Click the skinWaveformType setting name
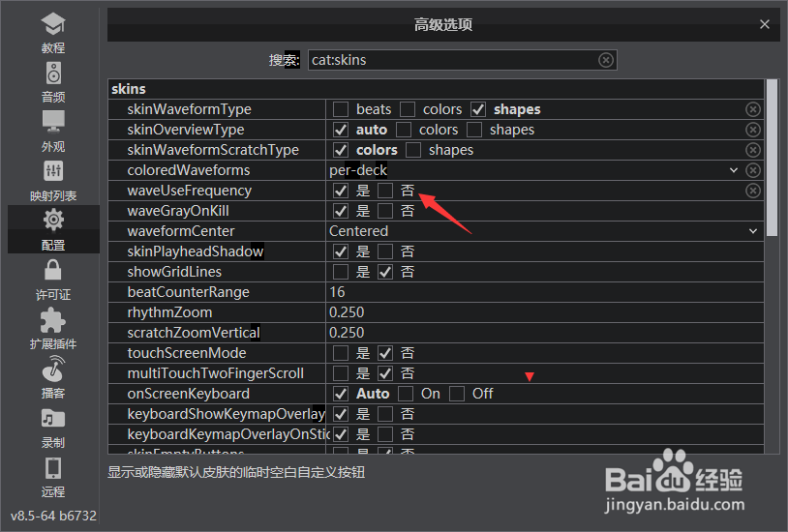The image size is (788, 532). coord(189,109)
